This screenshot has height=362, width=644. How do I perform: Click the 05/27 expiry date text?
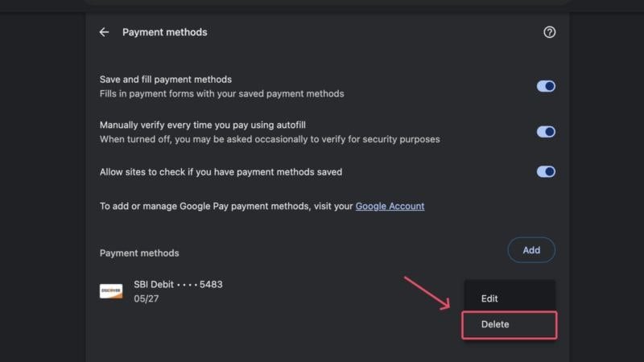[145, 299]
